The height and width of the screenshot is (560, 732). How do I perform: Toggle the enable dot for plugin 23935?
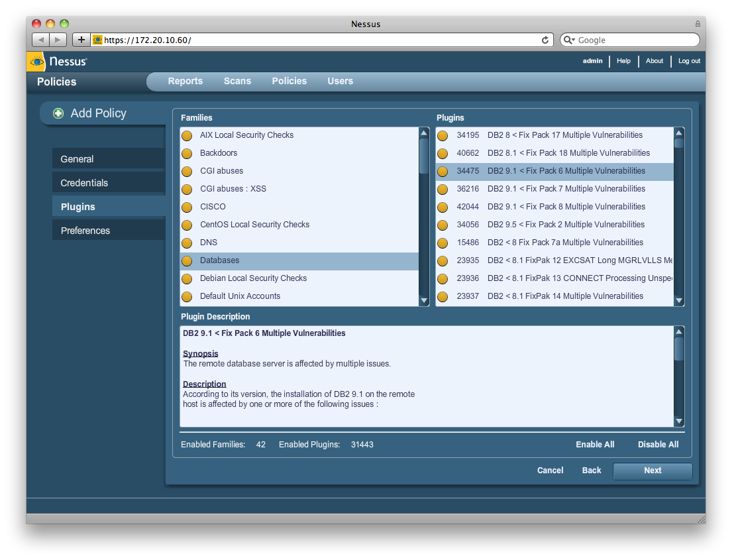pyautogui.click(x=443, y=260)
